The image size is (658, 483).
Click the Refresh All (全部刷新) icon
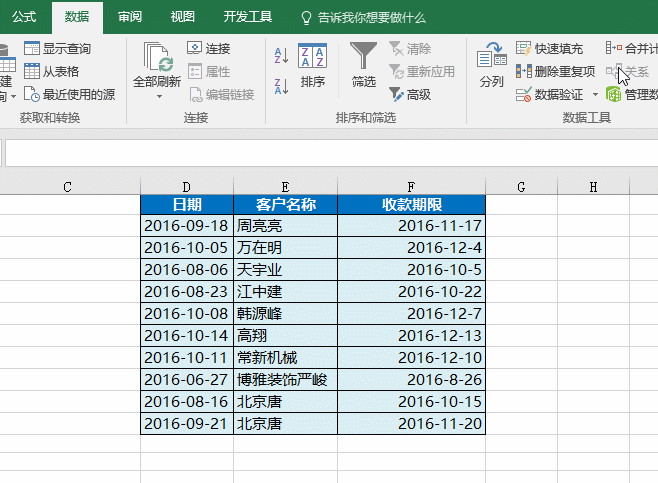[x=157, y=57]
